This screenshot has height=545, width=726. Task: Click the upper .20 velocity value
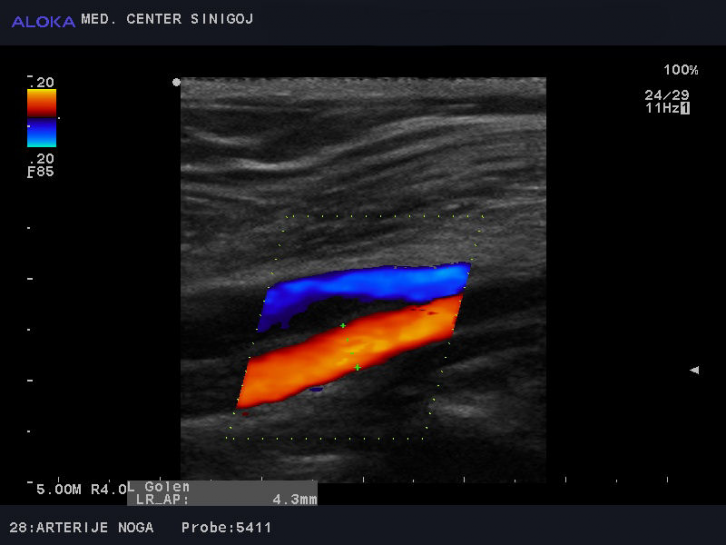pyautogui.click(x=41, y=82)
